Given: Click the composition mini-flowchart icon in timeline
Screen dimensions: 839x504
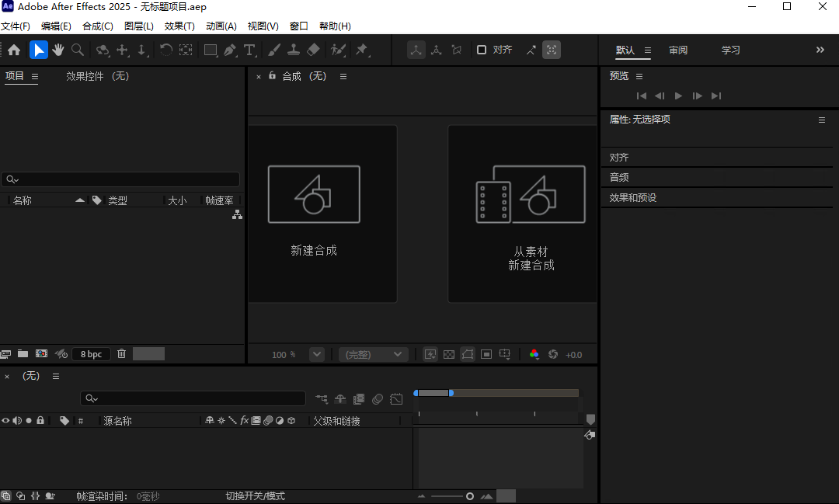Looking at the screenshot, I should [321, 398].
